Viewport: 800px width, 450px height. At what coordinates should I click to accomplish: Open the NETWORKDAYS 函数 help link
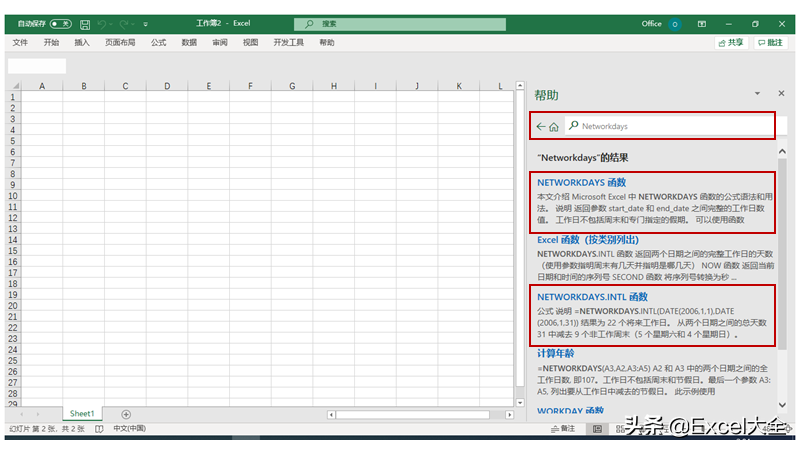coord(581,182)
